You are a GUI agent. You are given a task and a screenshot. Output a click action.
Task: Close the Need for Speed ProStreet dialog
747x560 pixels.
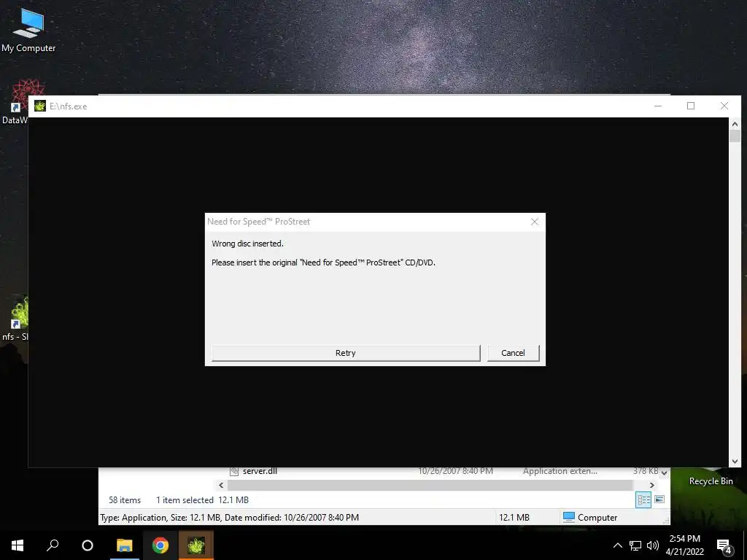coord(535,222)
